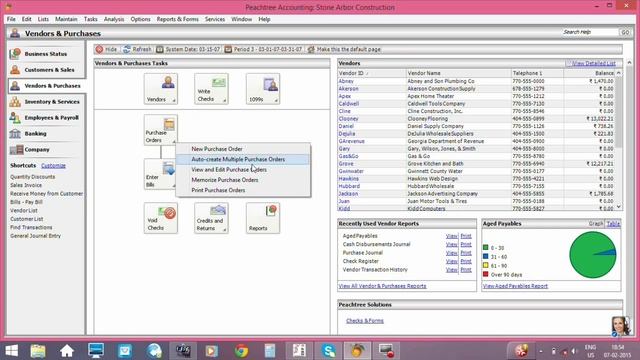The image size is (640, 360).
Task: Open the Analysis menu
Action: [x=114, y=19]
